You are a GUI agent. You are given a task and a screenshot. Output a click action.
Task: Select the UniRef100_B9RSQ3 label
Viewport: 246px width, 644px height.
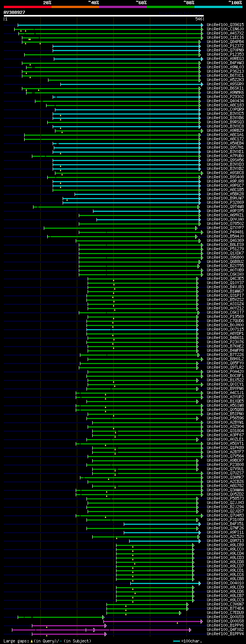coord(225,122)
